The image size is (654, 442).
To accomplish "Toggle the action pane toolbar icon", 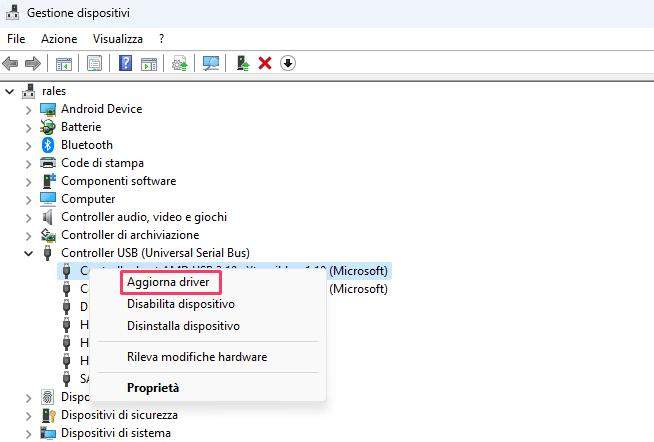I will click(149, 63).
